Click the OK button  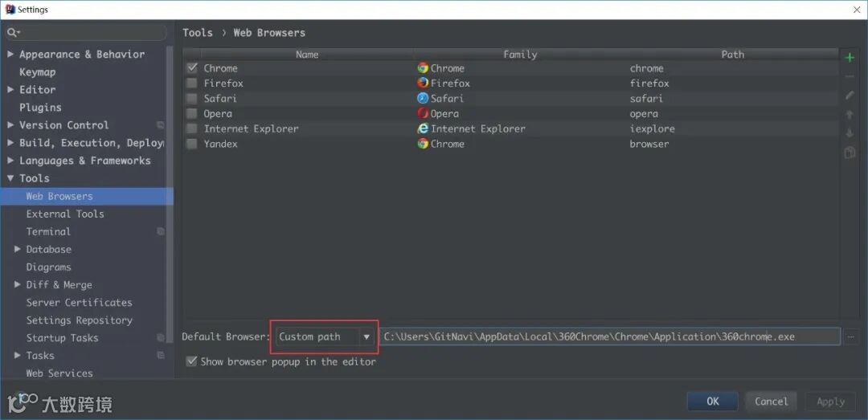coord(712,402)
